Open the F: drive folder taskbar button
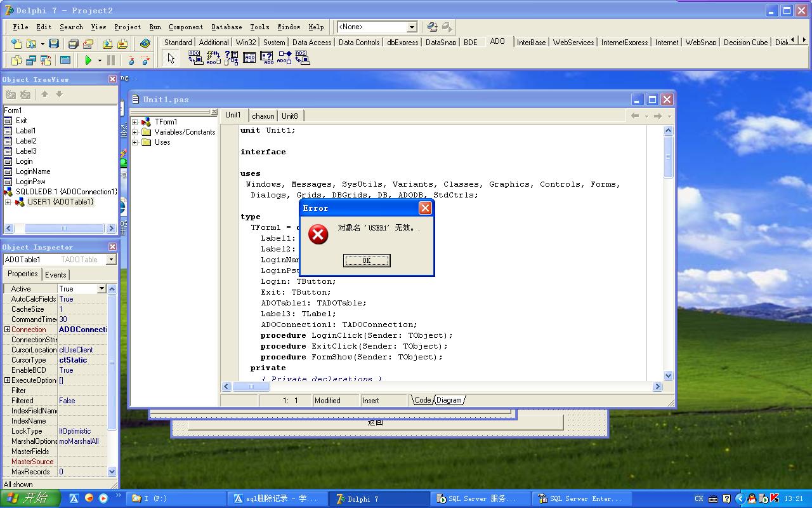This screenshot has height=508, width=812. pyautogui.click(x=177, y=498)
